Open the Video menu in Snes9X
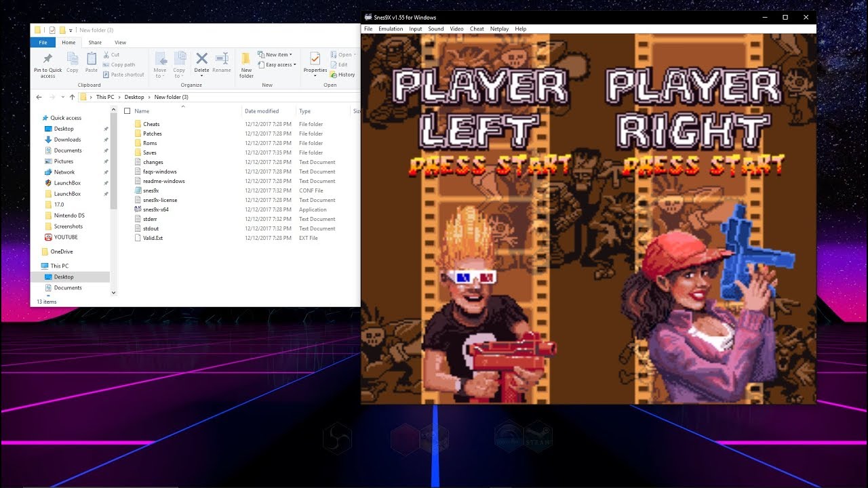 pyautogui.click(x=456, y=29)
